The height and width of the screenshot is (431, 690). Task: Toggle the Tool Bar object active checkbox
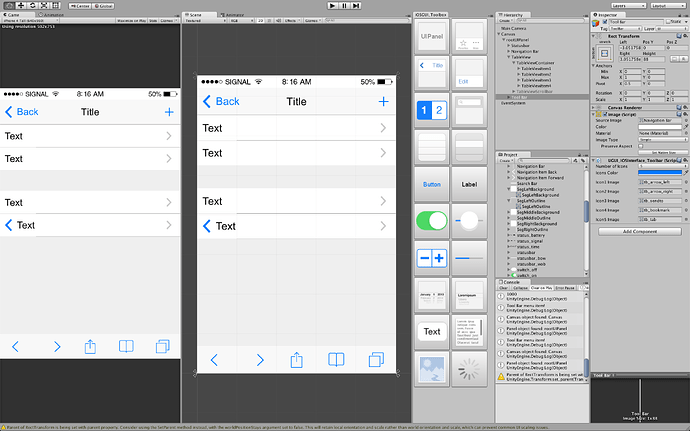click(605, 22)
